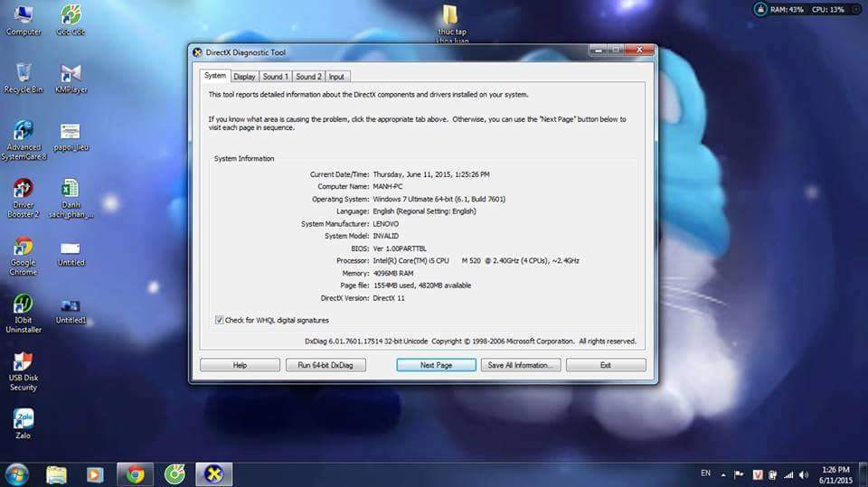
Task: Launch the Zalo desktop icon
Action: point(24,419)
